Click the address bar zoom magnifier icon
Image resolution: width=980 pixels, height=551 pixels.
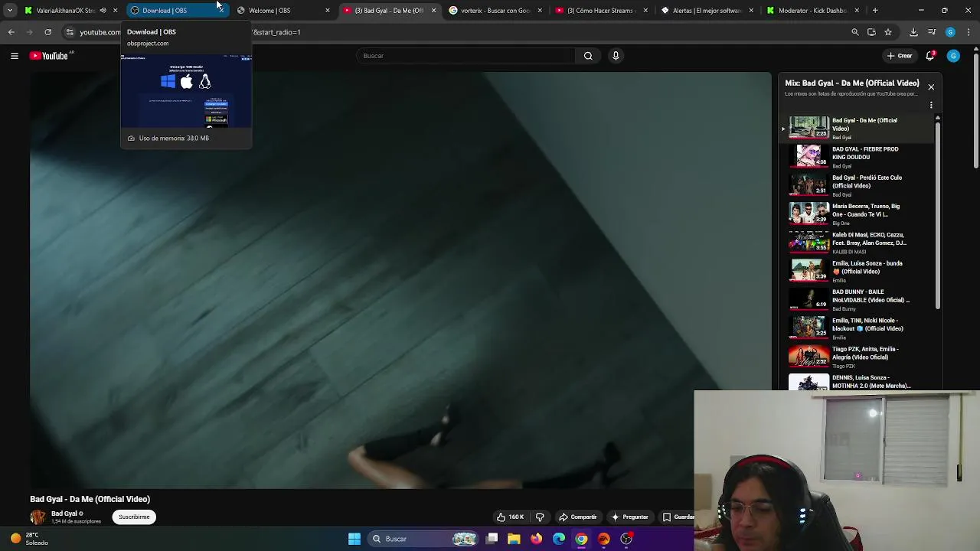(855, 32)
